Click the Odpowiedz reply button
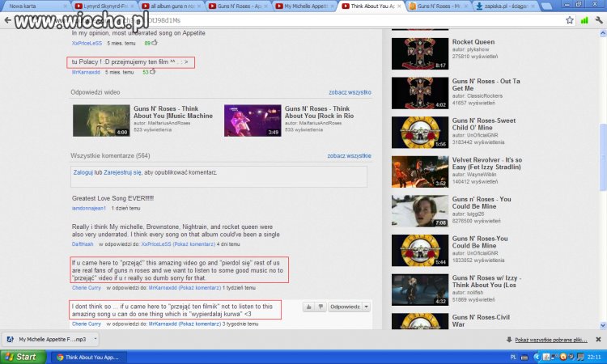This screenshot has height=364, width=607. coord(345,307)
